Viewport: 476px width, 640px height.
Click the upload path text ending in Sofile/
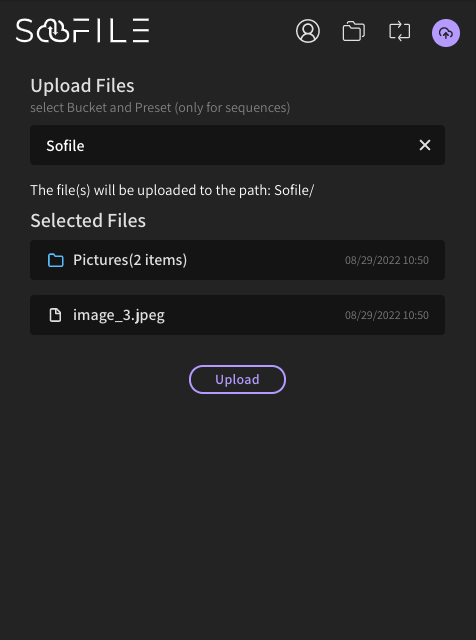pos(172,190)
